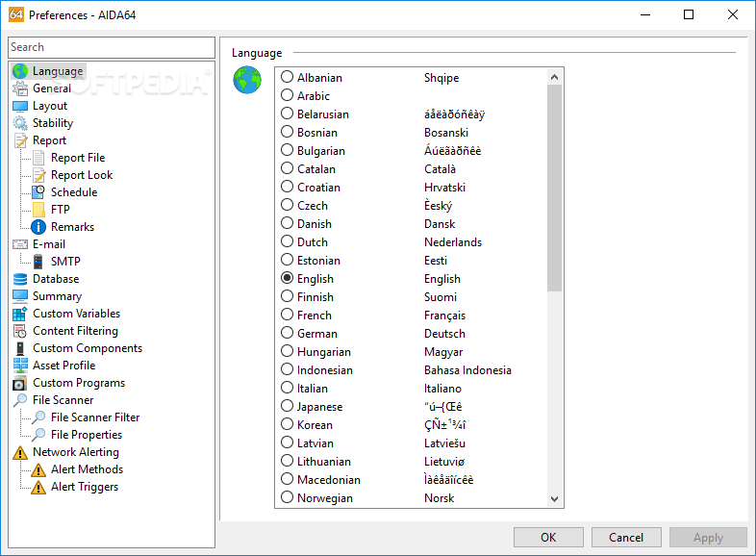Select Custom Variables in the tree
The image size is (756, 556).
pos(76,314)
